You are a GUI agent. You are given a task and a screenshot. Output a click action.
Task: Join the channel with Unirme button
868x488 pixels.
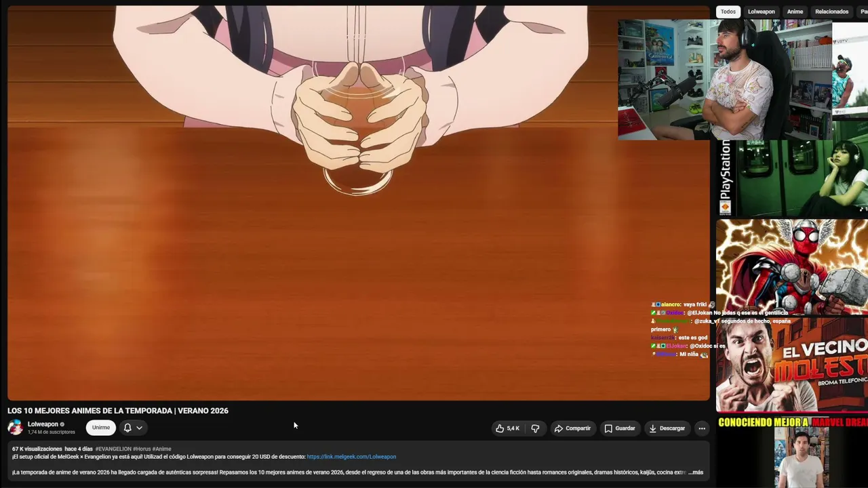click(101, 428)
